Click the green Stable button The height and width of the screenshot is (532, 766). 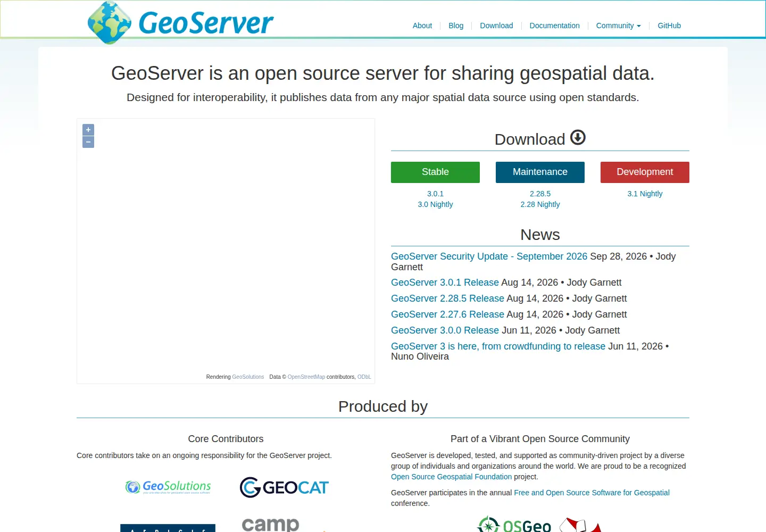435,172
